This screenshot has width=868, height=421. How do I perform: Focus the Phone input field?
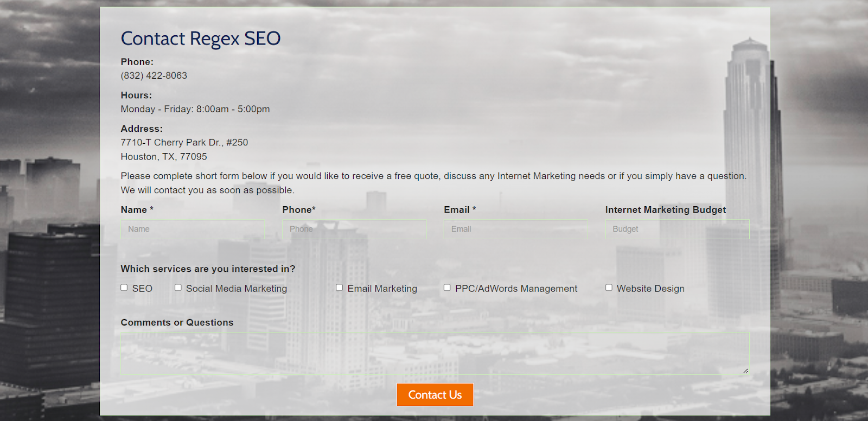pos(354,229)
